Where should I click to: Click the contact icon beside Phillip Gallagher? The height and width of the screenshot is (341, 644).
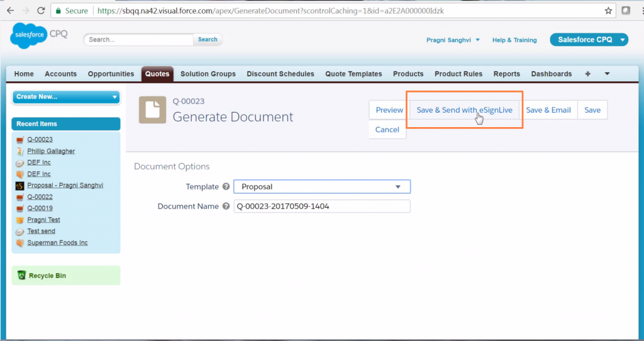(19, 151)
